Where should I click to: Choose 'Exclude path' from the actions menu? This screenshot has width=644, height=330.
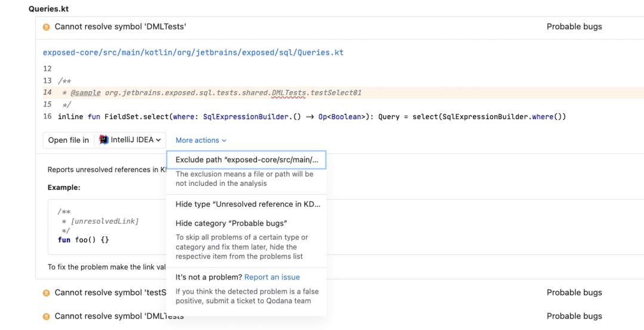click(246, 160)
